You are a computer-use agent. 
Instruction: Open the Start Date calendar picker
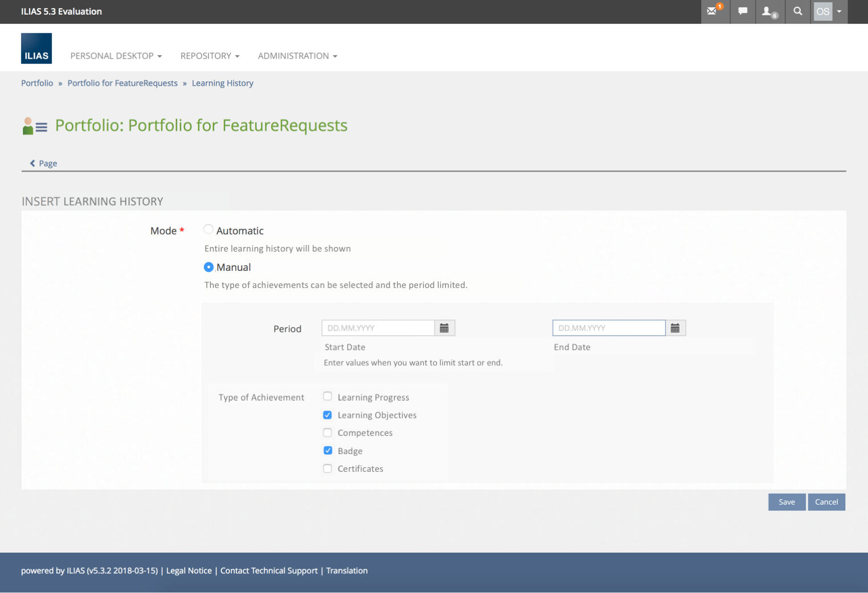click(444, 328)
